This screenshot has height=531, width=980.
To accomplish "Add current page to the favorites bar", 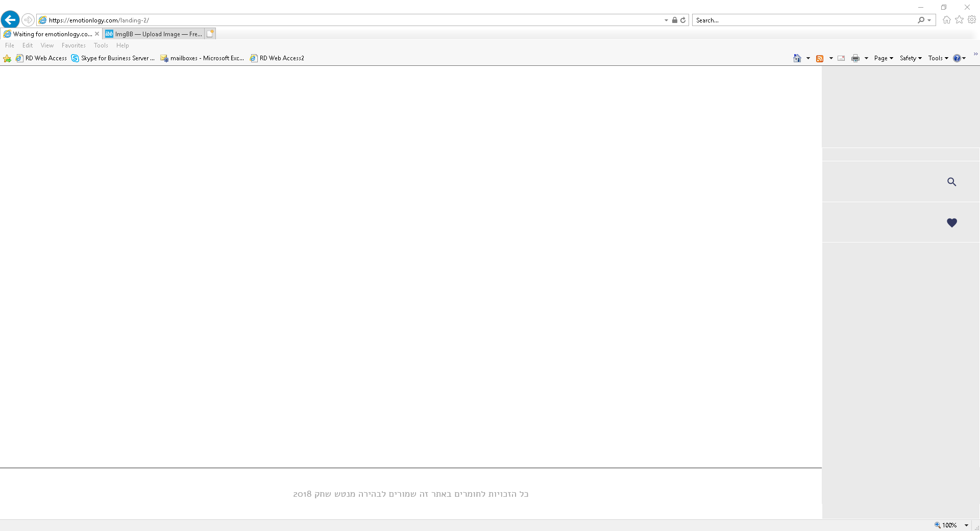I will [7, 58].
